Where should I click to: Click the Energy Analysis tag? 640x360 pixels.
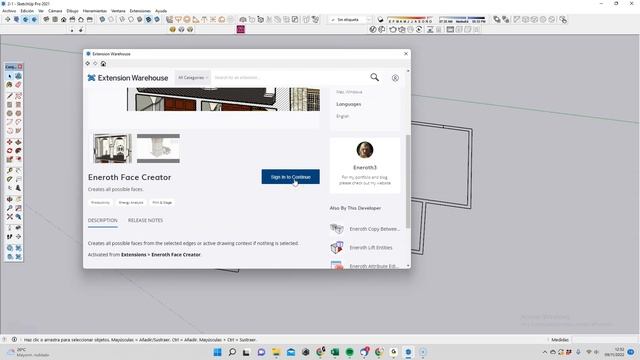coord(131,202)
